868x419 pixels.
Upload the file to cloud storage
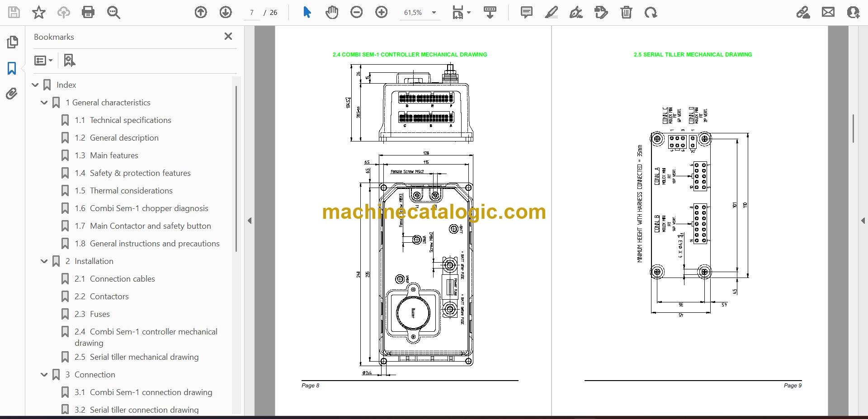[64, 12]
